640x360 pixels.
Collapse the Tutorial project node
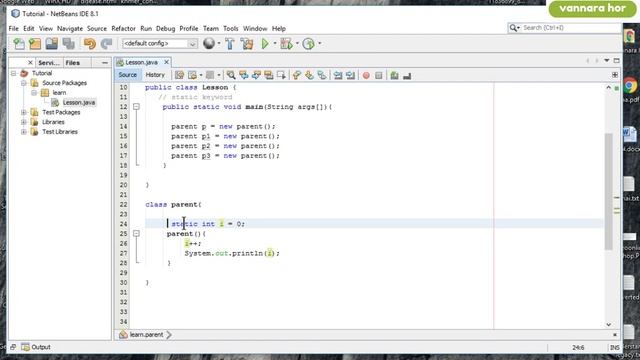(13, 73)
